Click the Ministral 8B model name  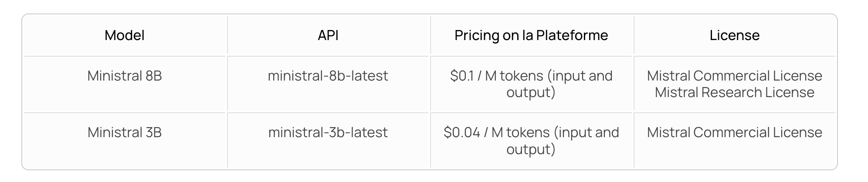click(x=125, y=76)
